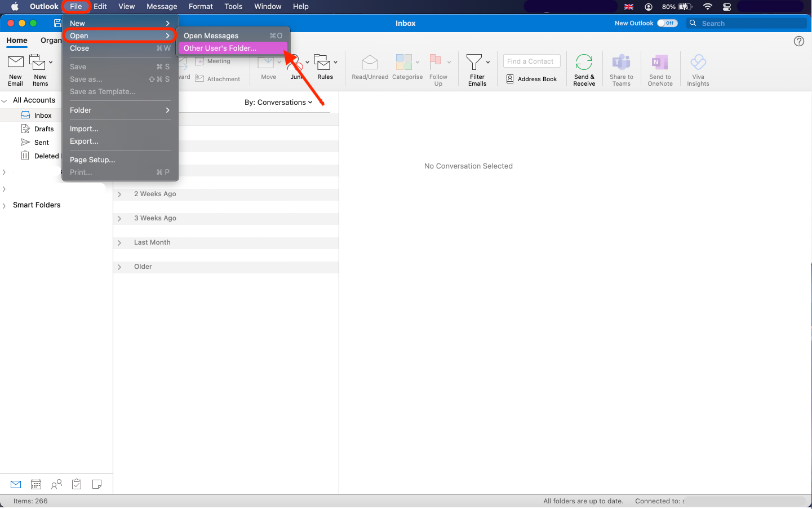Click the Categorise icon
The image size is (812, 509).
coord(404,62)
